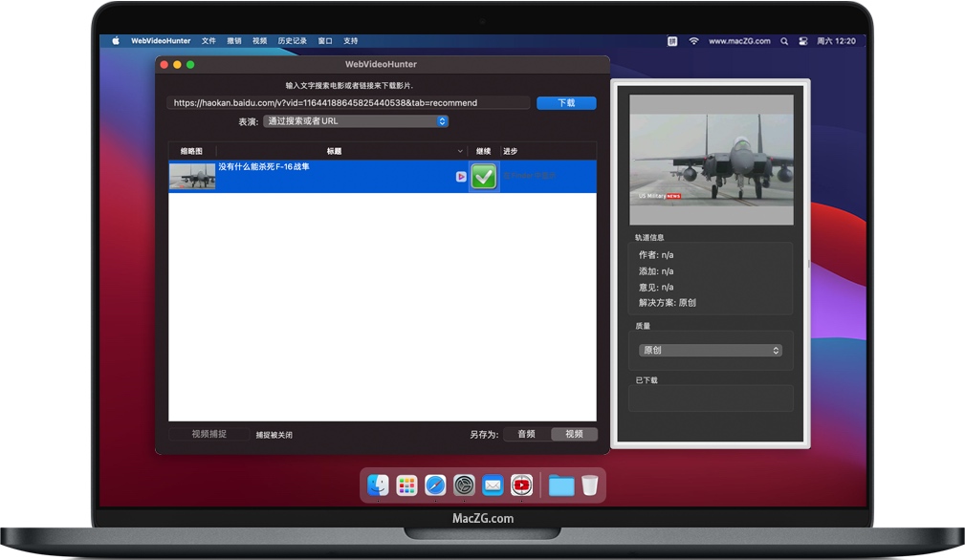The width and height of the screenshot is (965, 560).
Task: Click www.macZG.com in the menu bar
Action: click(x=741, y=40)
